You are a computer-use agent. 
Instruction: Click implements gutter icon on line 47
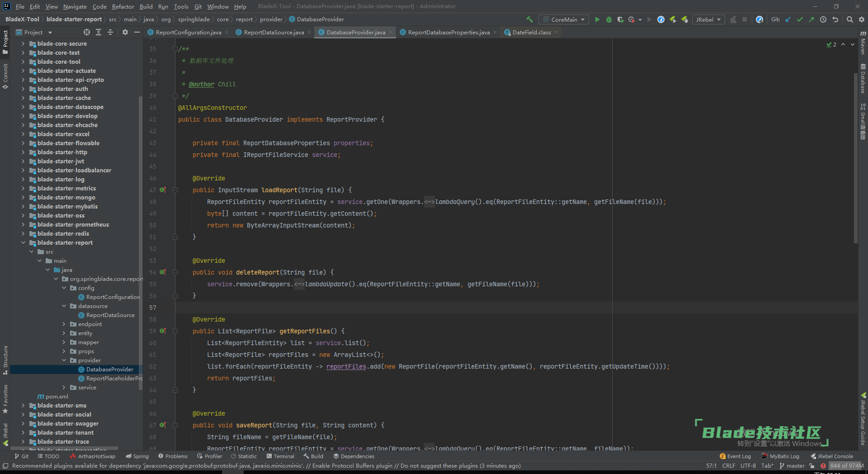[163, 190]
